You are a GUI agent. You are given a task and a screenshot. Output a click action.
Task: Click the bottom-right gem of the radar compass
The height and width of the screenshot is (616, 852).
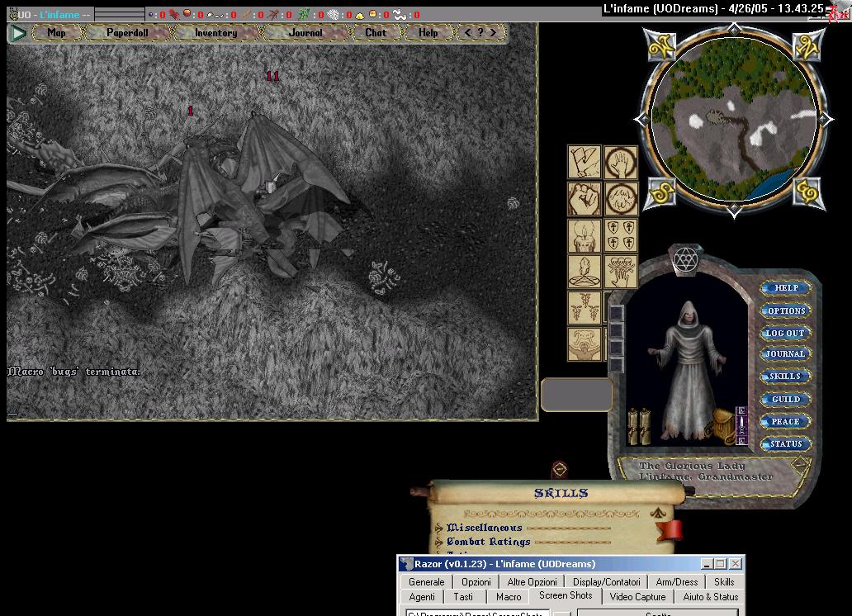click(x=808, y=192)
